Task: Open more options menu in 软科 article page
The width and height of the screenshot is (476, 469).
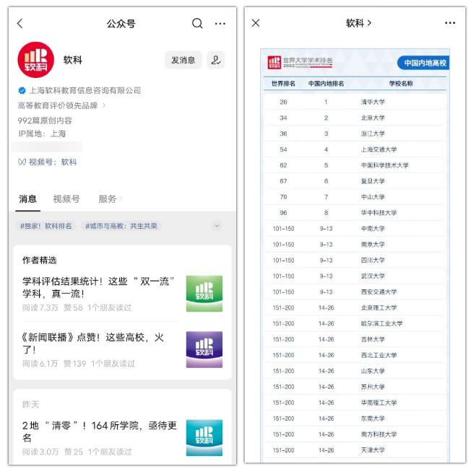Action: pyautogui.click(x=450, y=23)
